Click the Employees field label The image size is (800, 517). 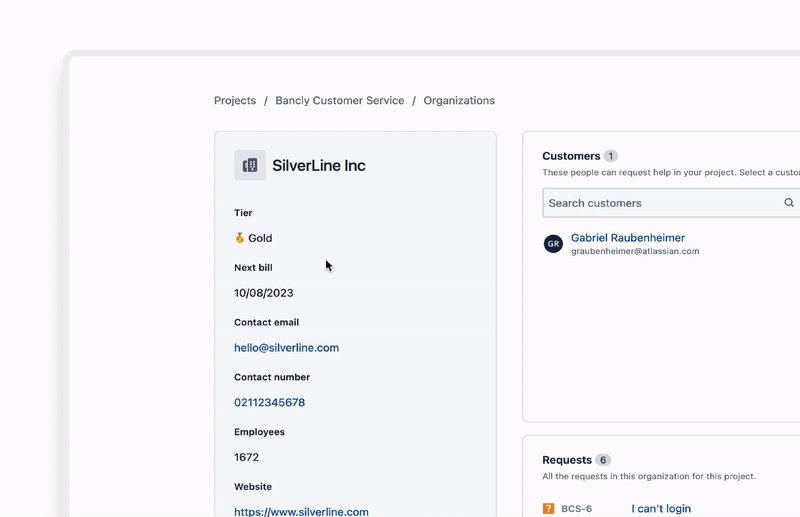[x=259, y=432]
